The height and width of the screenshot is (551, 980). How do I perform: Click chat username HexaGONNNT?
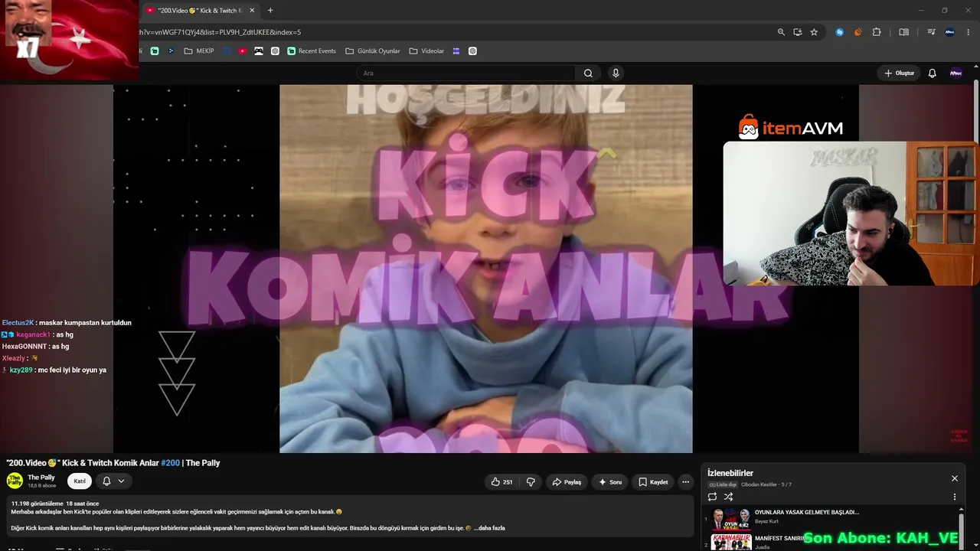pos(24,347)
